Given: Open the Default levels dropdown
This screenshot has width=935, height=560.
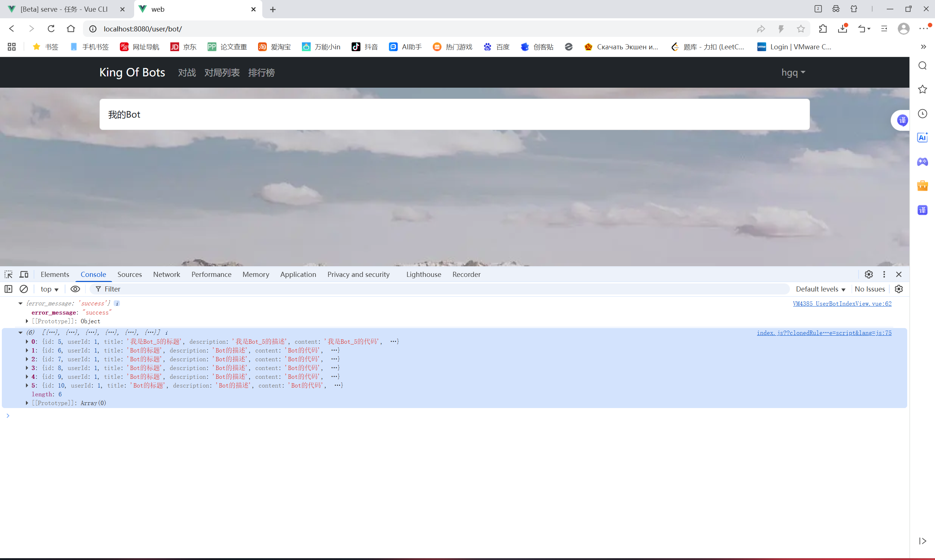Looking at the screenshot, I should coord(820,289).
